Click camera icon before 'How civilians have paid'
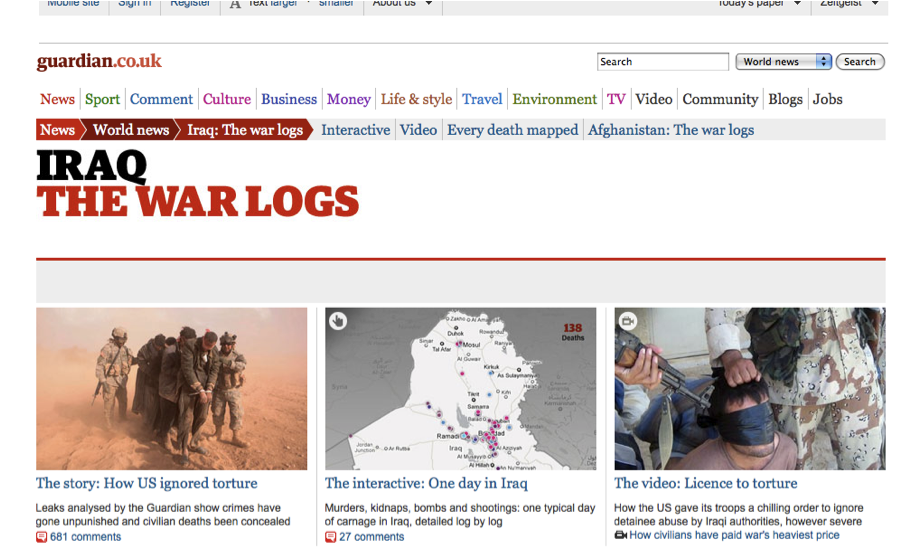 [620, 535]
